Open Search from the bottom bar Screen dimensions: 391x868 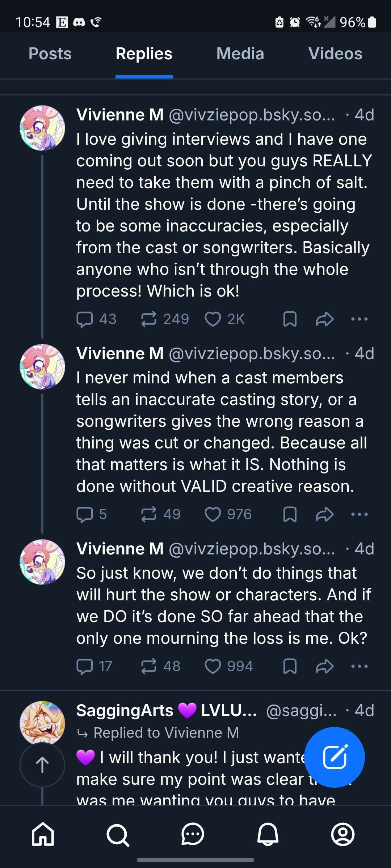pos(118,834)
